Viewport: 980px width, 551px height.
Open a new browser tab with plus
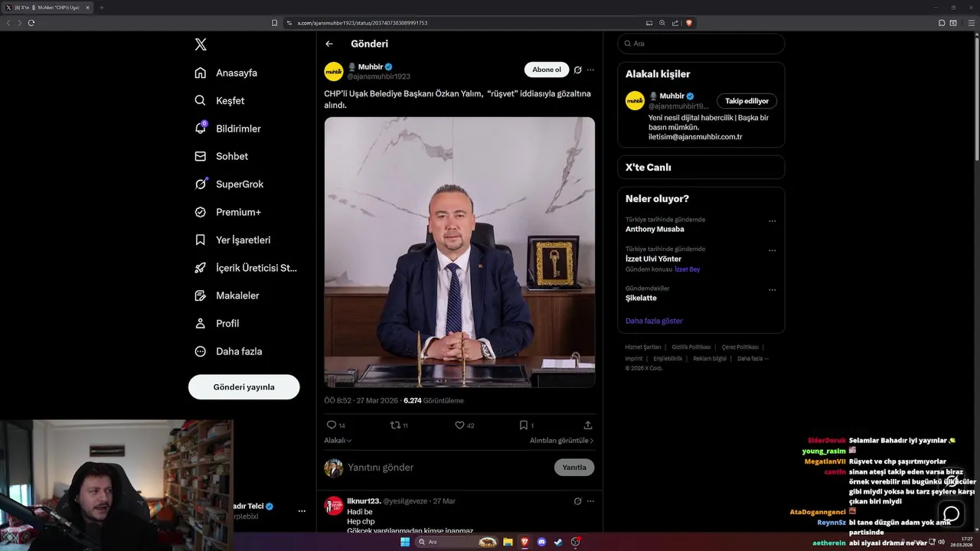pyautogui.click(x=101, y=8)
